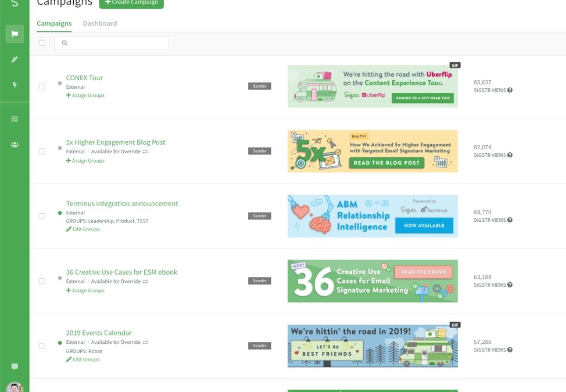Select the 2019 Events Calendar checkbox
This screenshot has height=392, width=566.
tap(42, 346)
